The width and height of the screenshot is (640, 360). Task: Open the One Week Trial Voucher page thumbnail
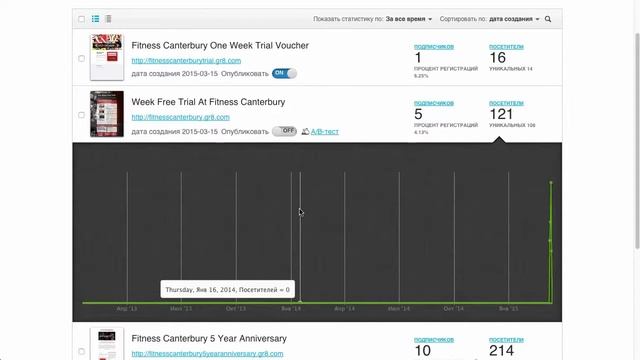[107, 57]
